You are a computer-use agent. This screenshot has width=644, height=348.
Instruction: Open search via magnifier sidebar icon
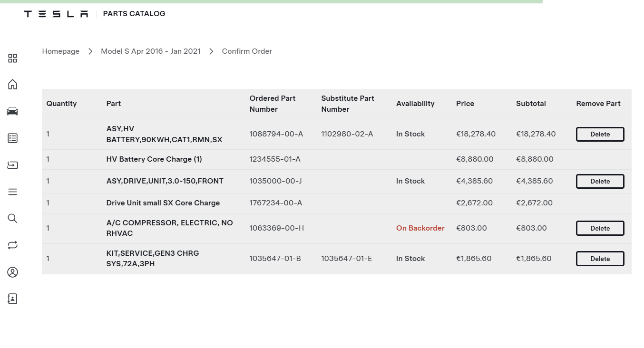point(13,218)
